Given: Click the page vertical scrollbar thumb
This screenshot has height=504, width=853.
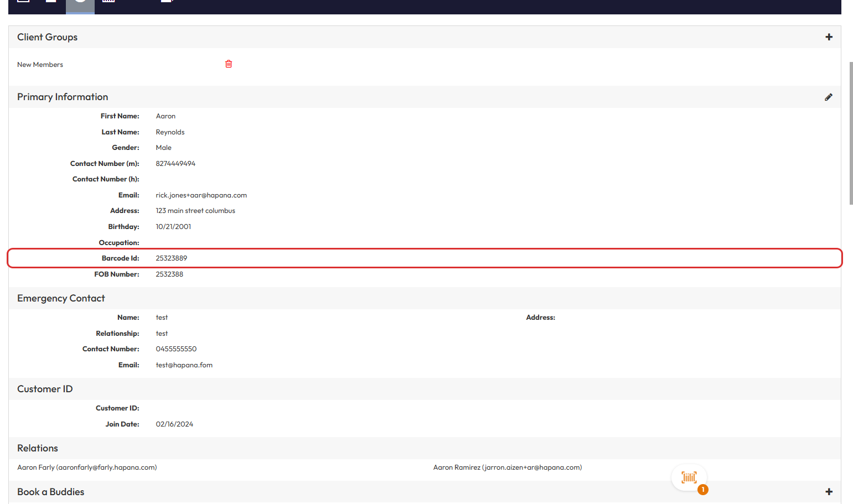Looking at the screenshot, I should coord(851,133).
